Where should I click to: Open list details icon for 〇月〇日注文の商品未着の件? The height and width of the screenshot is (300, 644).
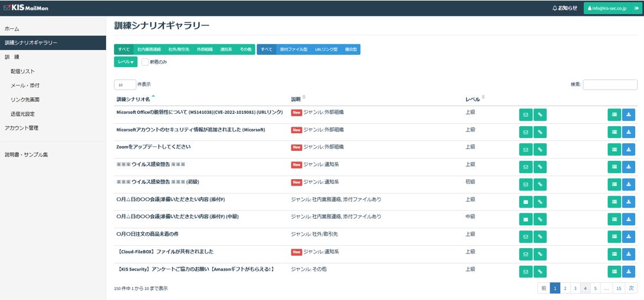point(614,237)
